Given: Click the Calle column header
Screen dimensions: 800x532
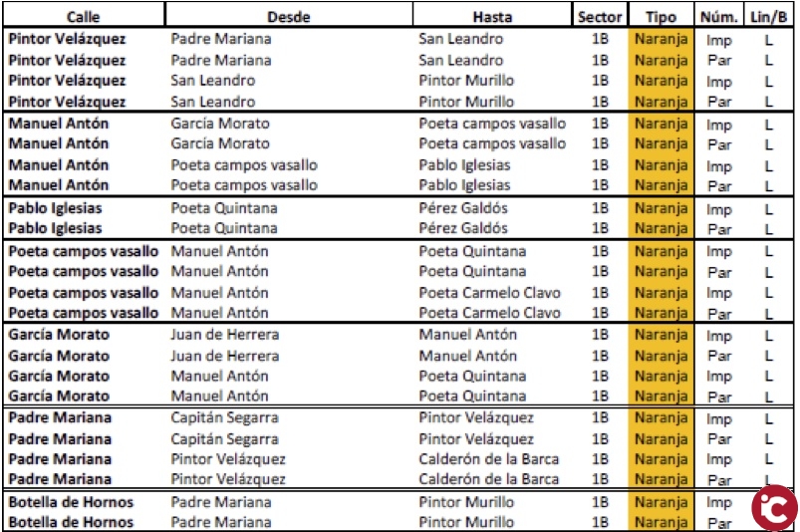Looking at the screenshot, I should click(83, 17).
